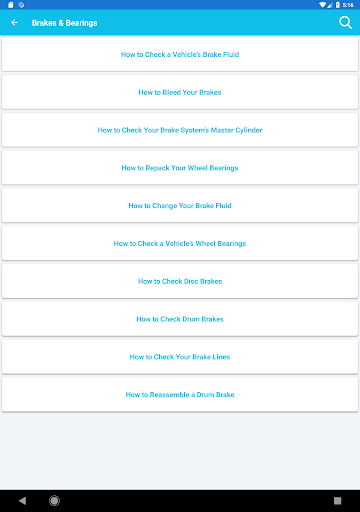View How to Check Drum Brakes
360x512 pixels.
pyautogui.click(x=180, y=319)
